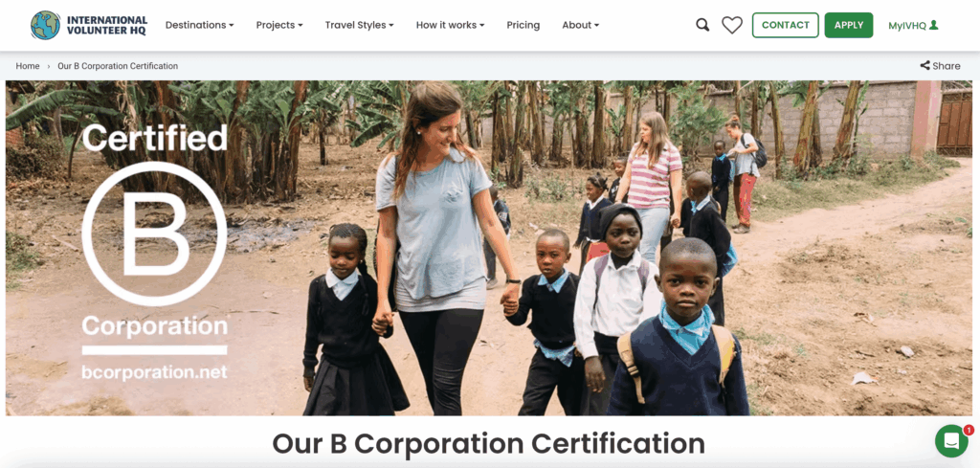Open the heart wishlist icon
Screen dimensions: 980x468
pyautogui.click(x=732, y=25)
